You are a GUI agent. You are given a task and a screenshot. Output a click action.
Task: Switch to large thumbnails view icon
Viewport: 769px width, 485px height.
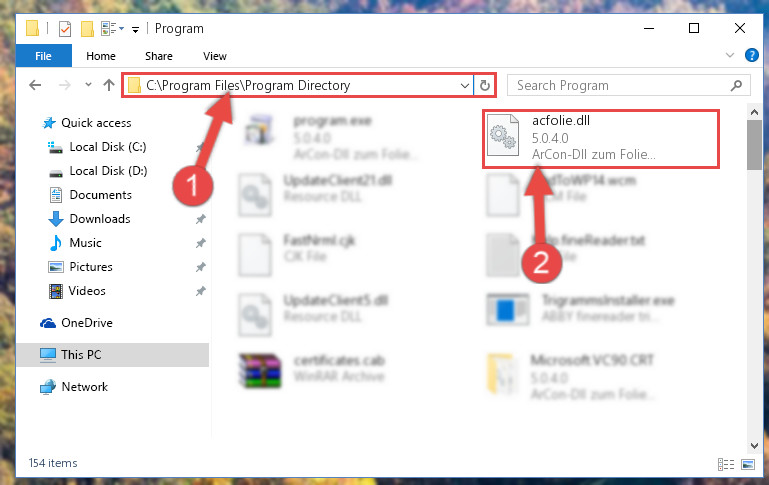(748, 464)
